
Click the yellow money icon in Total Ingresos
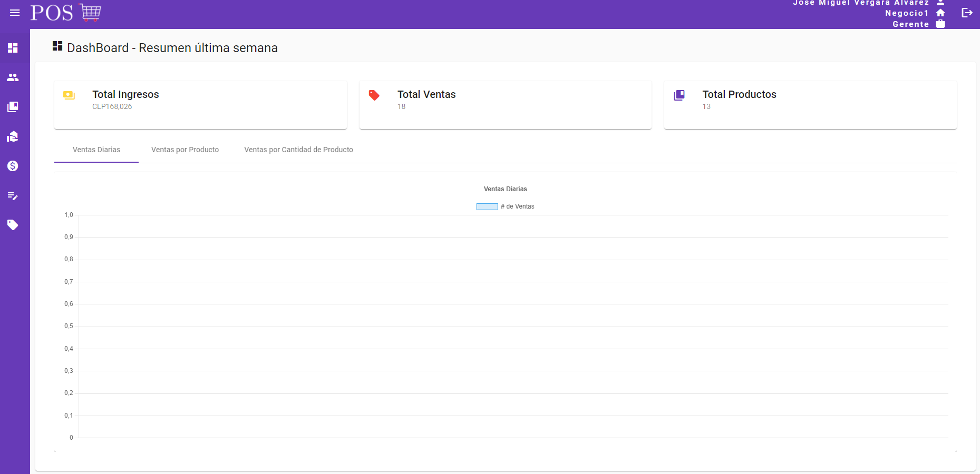[69, 95]
